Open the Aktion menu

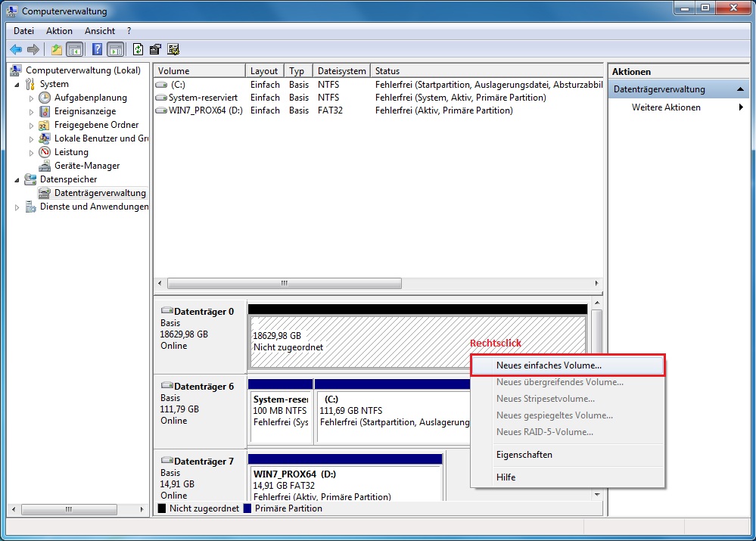[59, 31]
